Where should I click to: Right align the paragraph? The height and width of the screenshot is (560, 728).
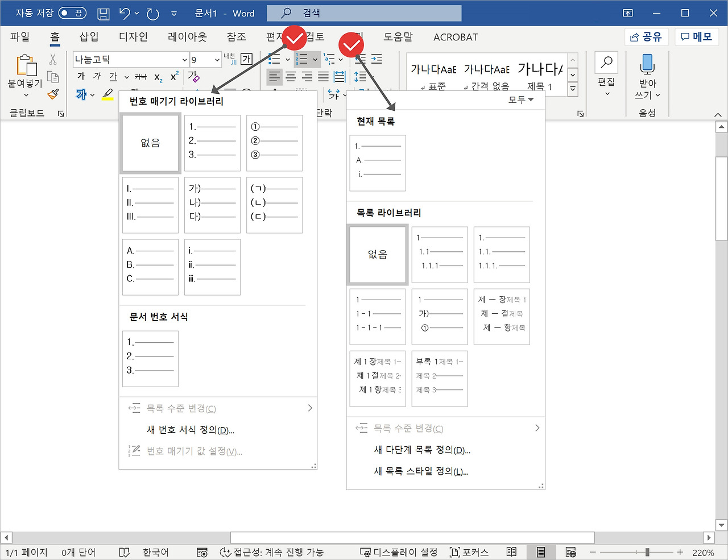(x=307, y=77)
